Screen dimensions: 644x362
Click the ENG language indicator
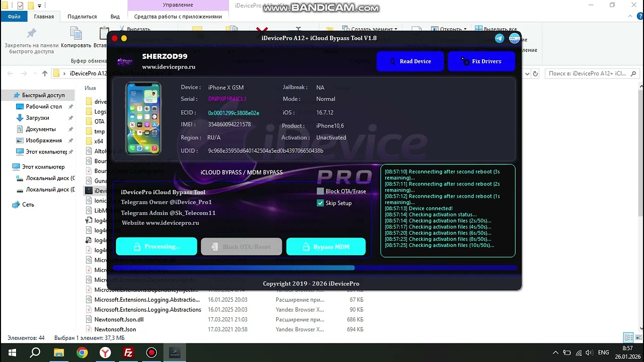pyautogui.click(x=604, y=352)
